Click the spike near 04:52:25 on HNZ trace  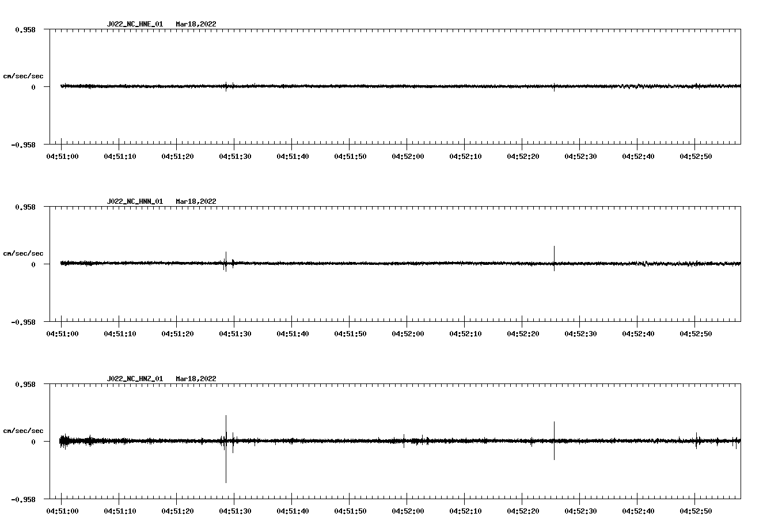554,440
